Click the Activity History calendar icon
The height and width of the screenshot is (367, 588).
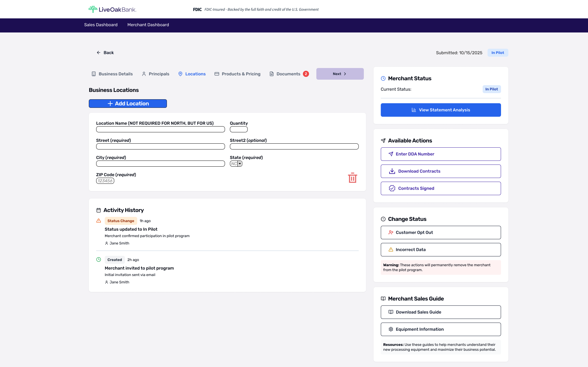[x=99, y=210]
